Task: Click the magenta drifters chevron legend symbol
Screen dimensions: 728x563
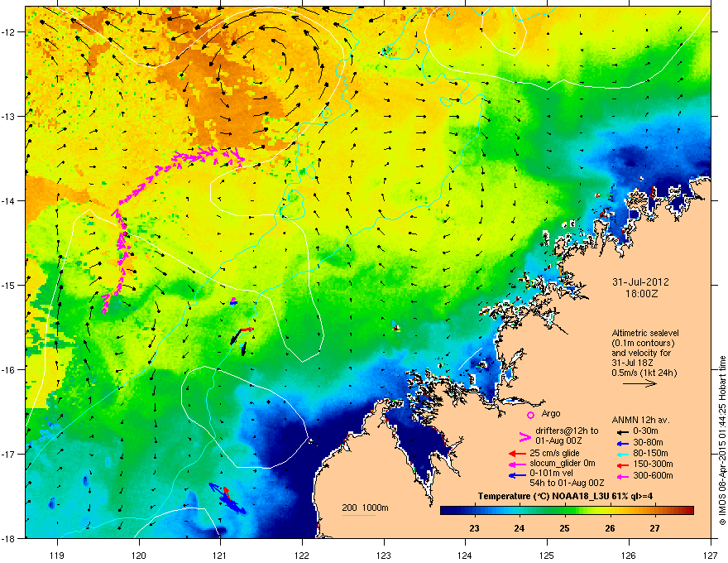Action: pyautogui.click(x=524, y=436)
